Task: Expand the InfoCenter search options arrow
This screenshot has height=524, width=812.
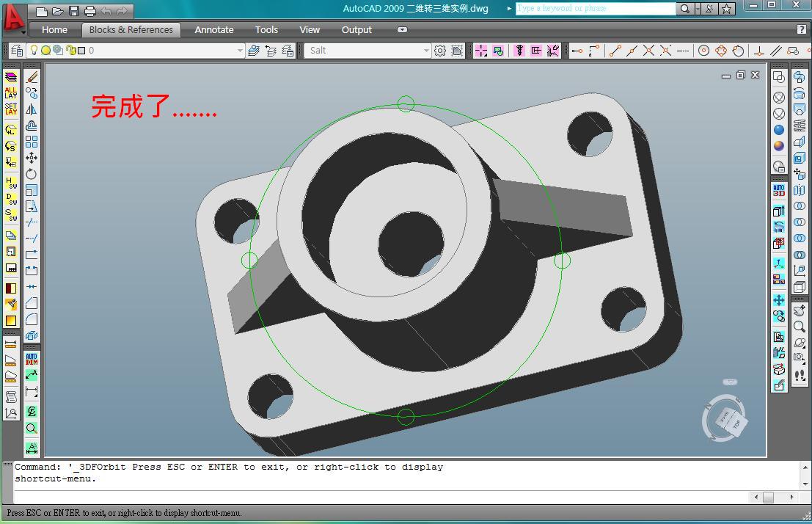Action: (698, 8)
